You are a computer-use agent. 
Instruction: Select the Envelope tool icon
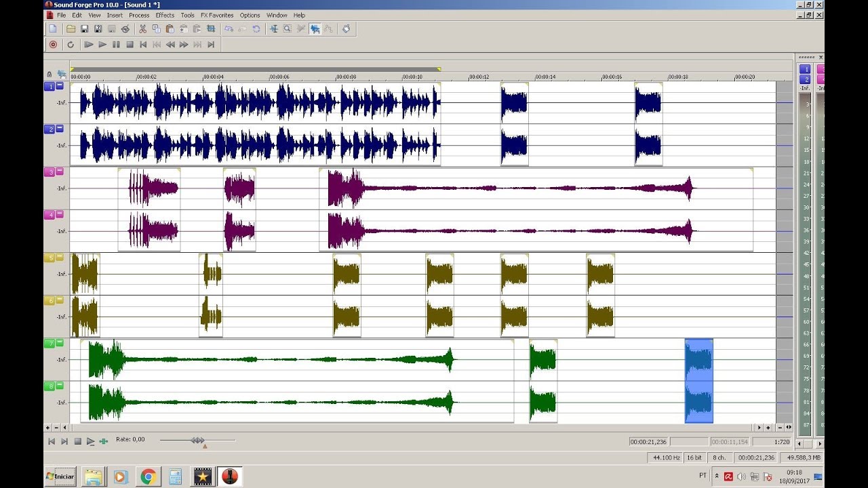point(328,28)
